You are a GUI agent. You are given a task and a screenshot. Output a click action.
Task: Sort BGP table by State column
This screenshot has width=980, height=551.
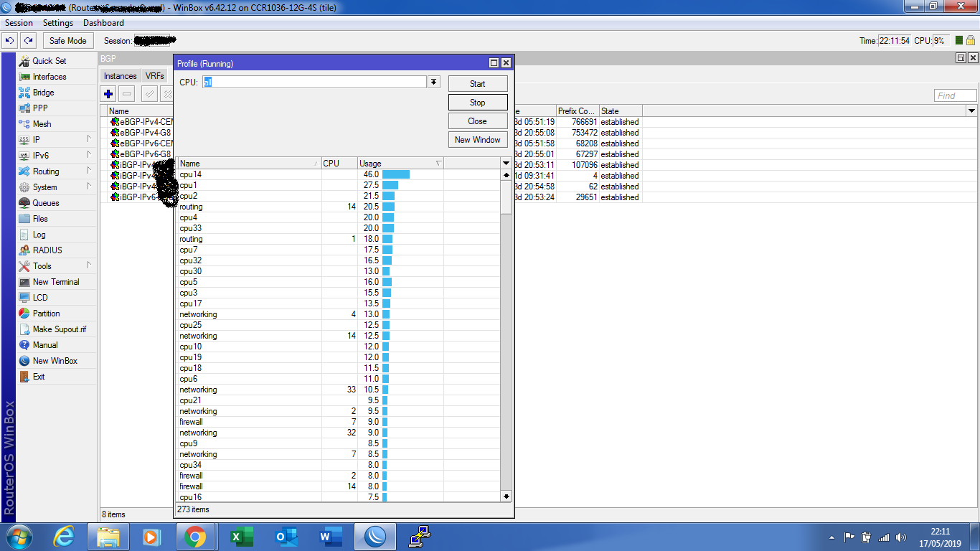click(x=621, y=111)
